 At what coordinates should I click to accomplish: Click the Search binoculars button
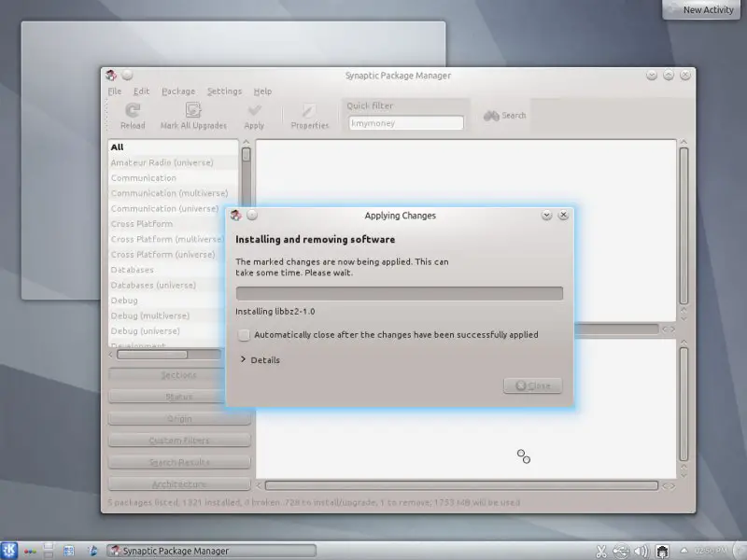coord(504,116)
